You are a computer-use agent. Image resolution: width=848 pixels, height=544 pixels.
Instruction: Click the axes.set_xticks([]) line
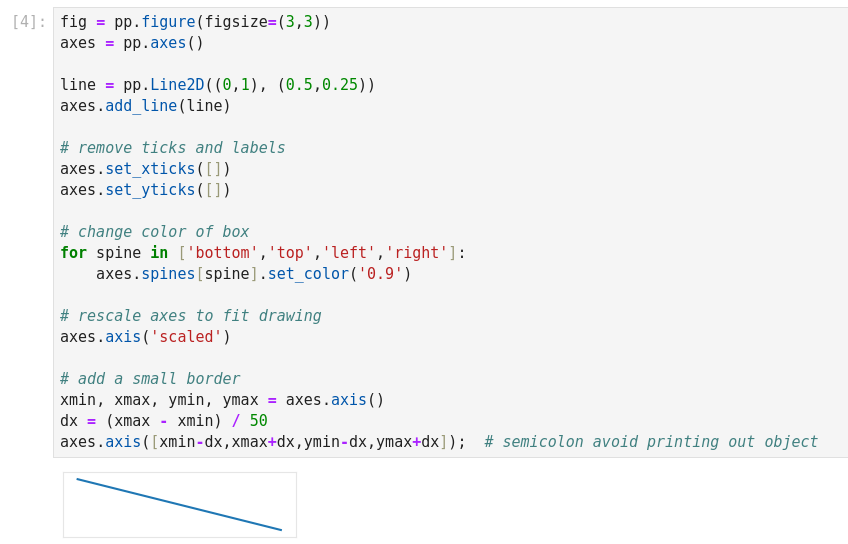[145, 169]
